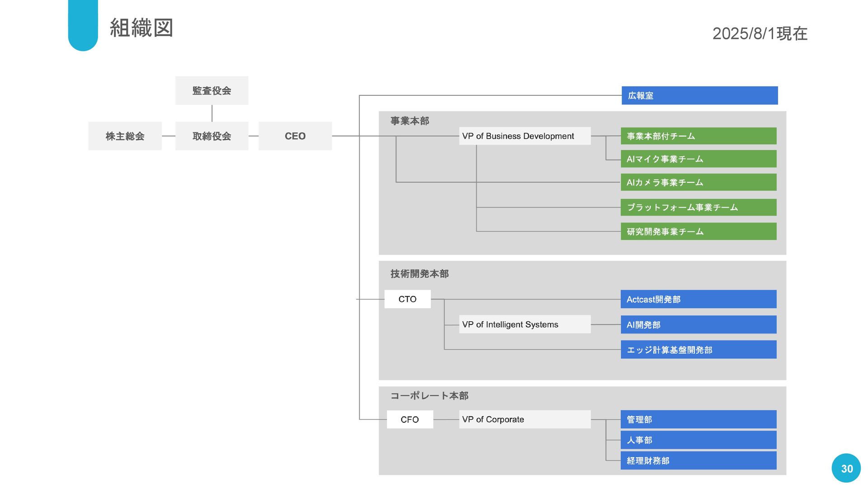Select the VP of Intelligent Systems box

click(x=525, y=324)
